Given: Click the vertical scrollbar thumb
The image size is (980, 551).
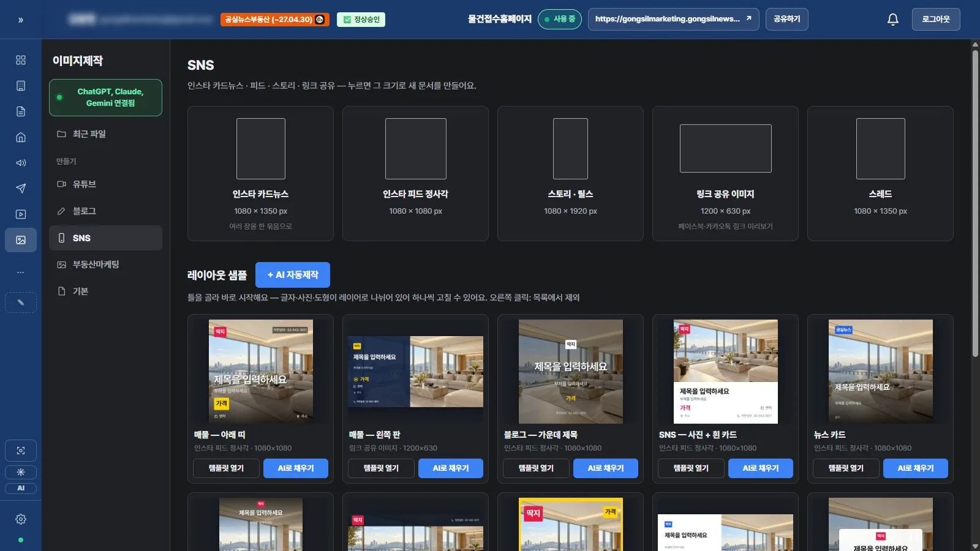Looking at the screenshot, I should [975, 203].
